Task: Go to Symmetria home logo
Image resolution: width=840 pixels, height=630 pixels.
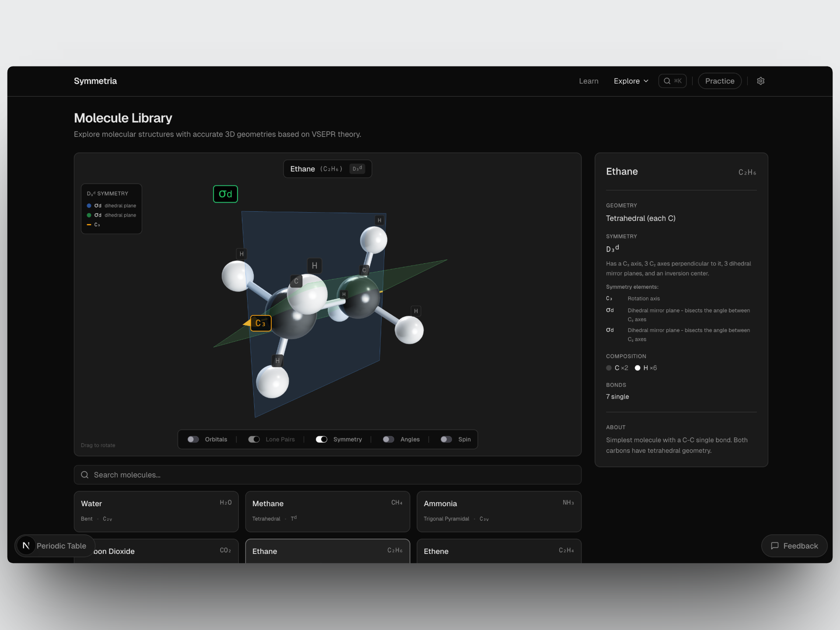Action: coord(95,81)
